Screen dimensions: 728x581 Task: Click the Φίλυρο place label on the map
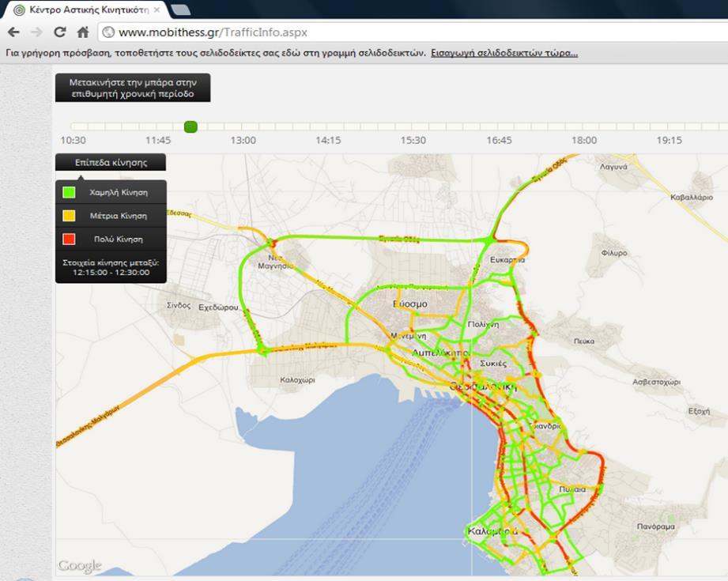point(614,253)
